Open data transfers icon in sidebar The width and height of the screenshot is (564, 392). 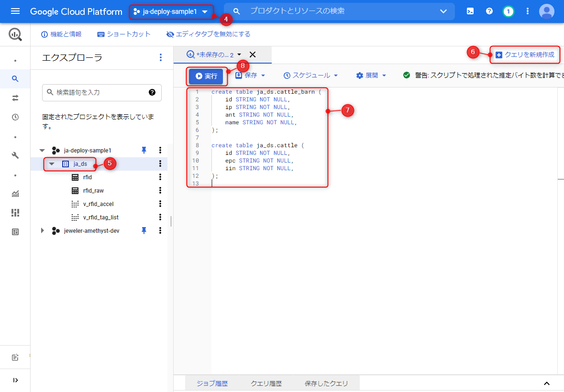[15, 98]
